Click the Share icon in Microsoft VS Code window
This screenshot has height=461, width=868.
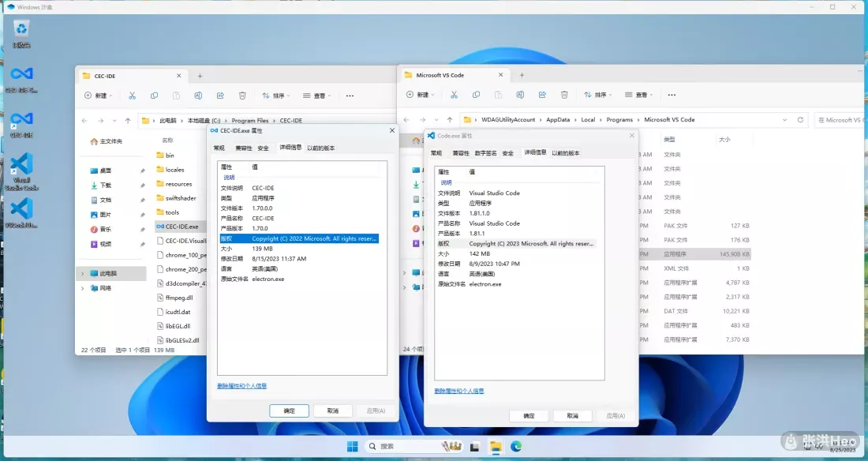(543, 95)
